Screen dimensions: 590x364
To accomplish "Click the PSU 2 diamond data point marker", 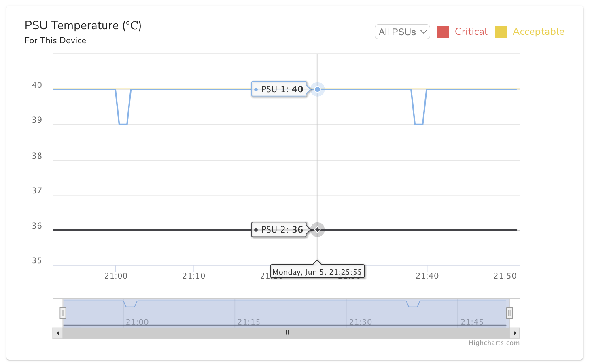I will (x=318, y=230).
